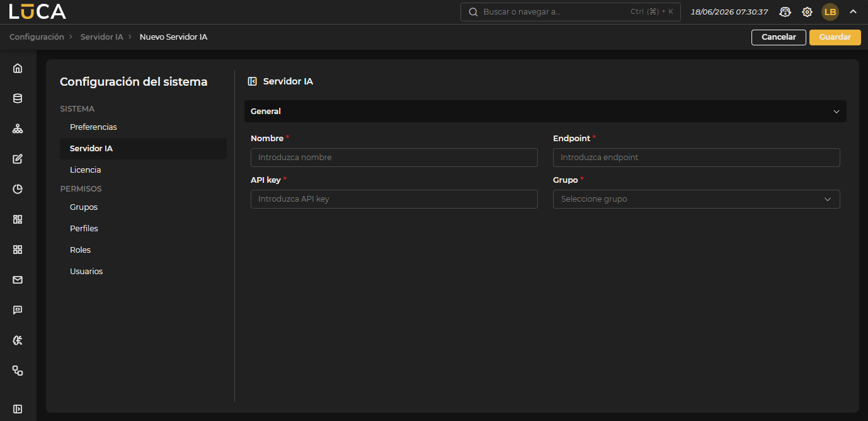Click the Cancelar button
The width and height of the screenshot is (868, 421).
(x=779, y=37)
